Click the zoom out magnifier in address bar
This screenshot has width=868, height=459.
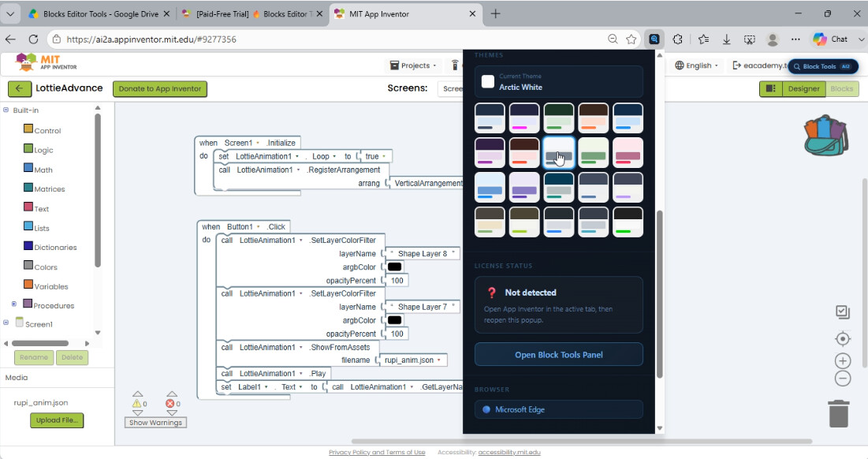tap(613, 39)
